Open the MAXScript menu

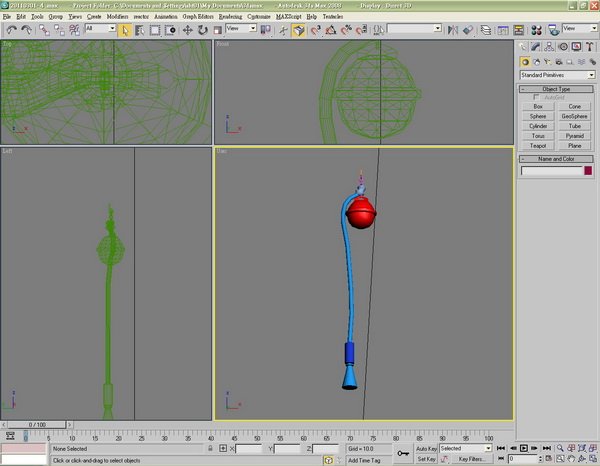point(289,16)
